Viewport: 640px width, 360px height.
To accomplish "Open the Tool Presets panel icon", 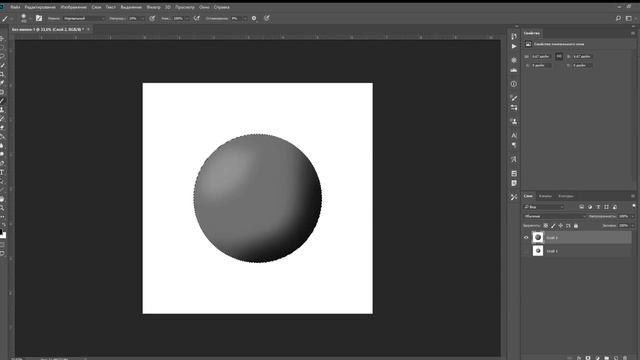I will (514, 197).
